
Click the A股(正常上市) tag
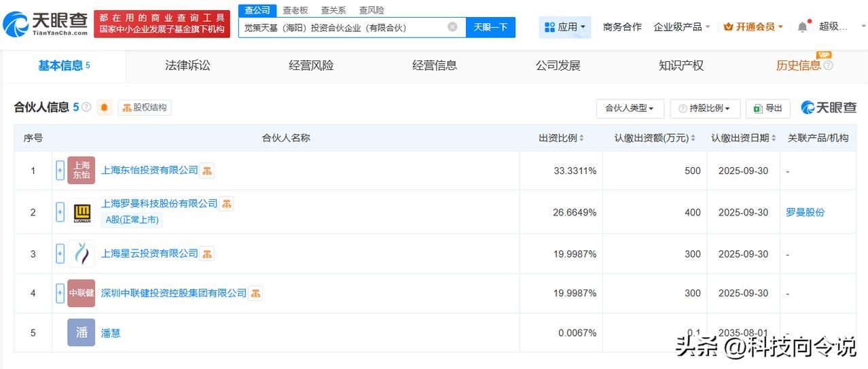point(132,220)
